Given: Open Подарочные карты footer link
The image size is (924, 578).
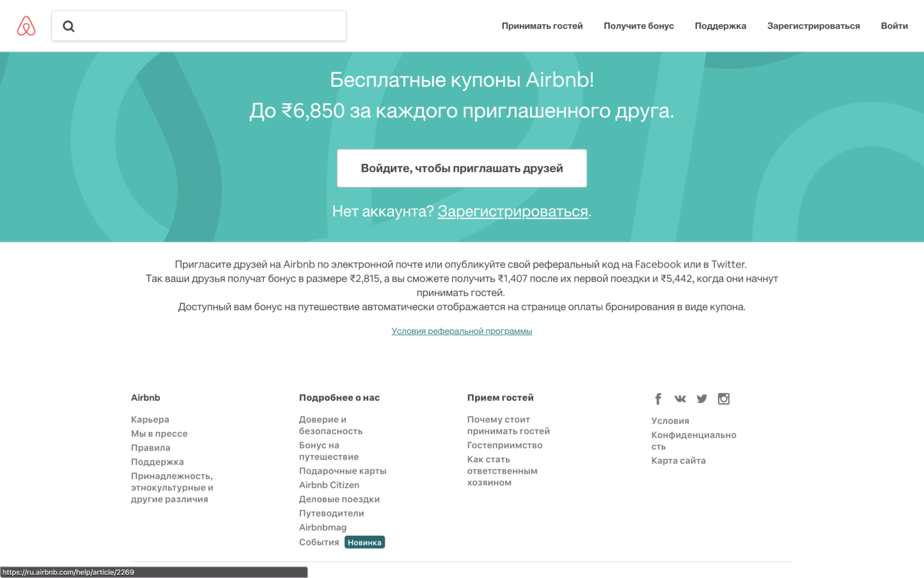Looking at the screenshot, I should point(342,471).
